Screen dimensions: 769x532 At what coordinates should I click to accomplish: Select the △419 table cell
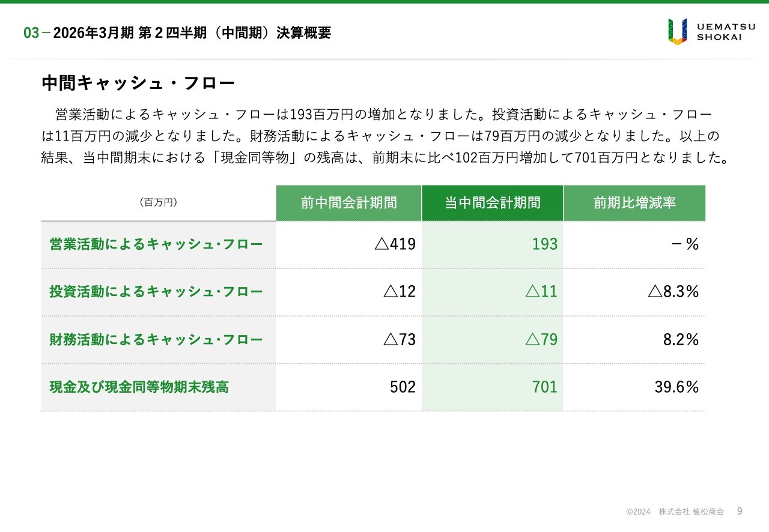pos(395,244)
